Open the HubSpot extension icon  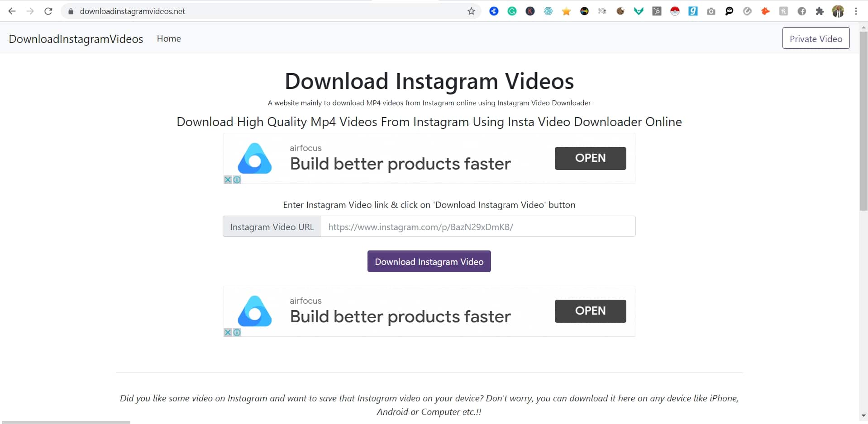click(657, 11)
